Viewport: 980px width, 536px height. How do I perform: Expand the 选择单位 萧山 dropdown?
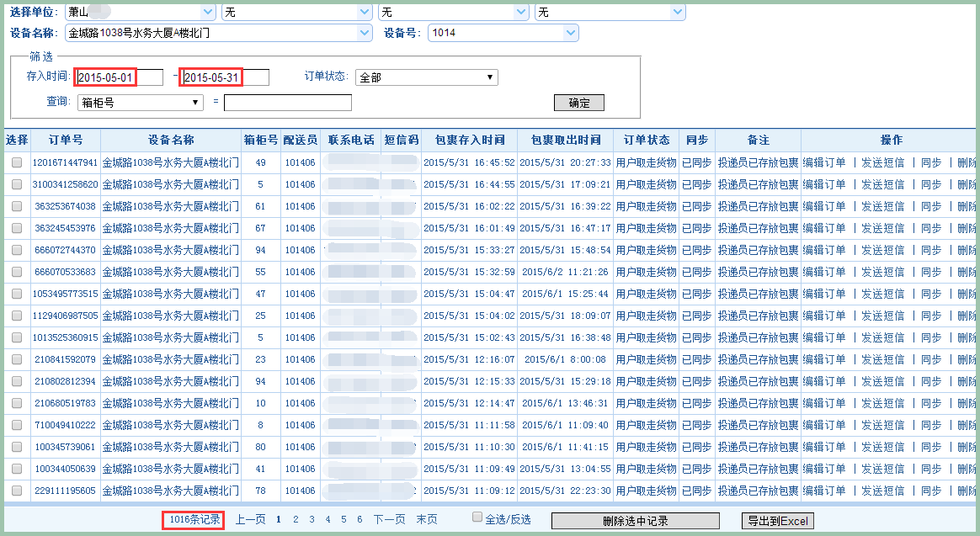point(208,12)
